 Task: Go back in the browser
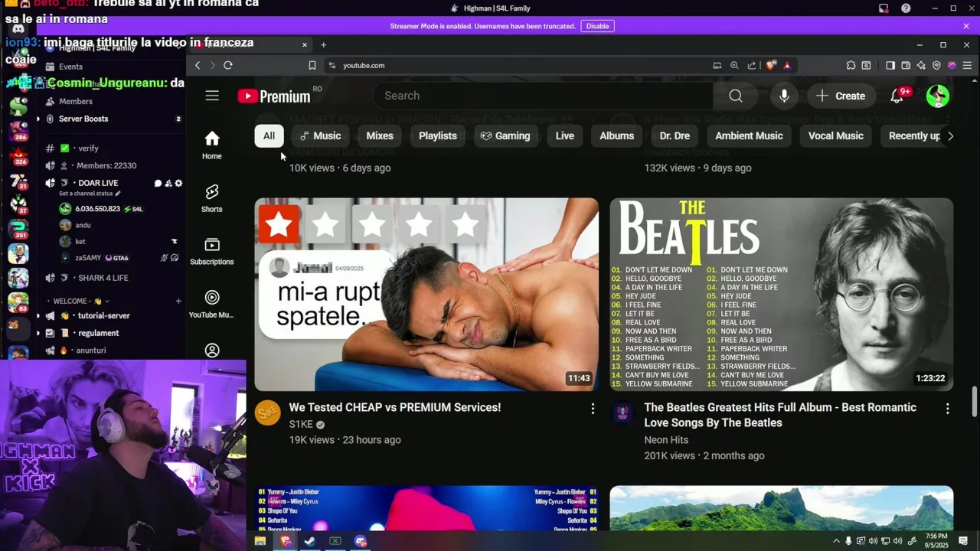tap(198, 66)
